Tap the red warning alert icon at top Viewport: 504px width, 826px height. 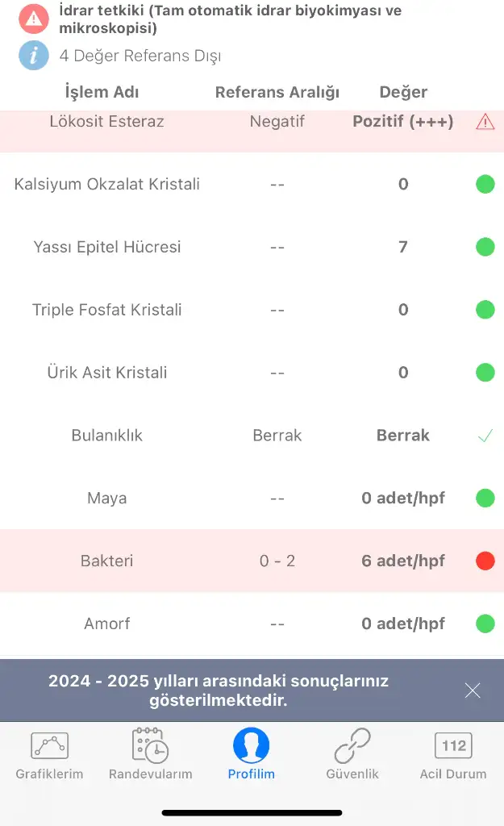pos(33,18)
